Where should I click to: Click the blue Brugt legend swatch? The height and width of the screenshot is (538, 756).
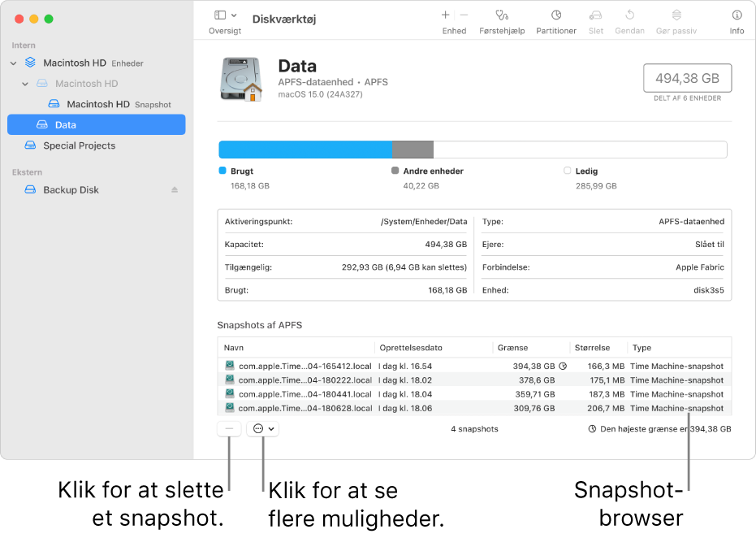click(222, 171)
